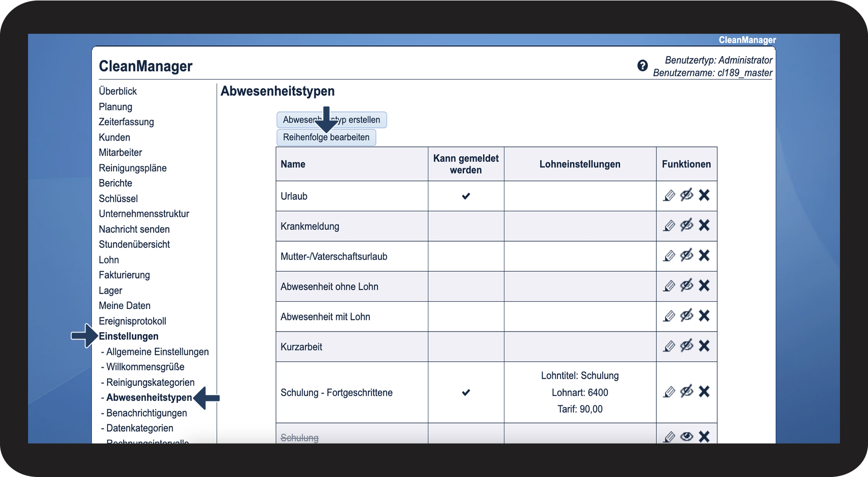Image resolution: width=868 pixels, height=477 pixels.
Task: Click the Schulung - Fortgeschrittene name cell
Action: pyautogui.click(x=352, y=393)
